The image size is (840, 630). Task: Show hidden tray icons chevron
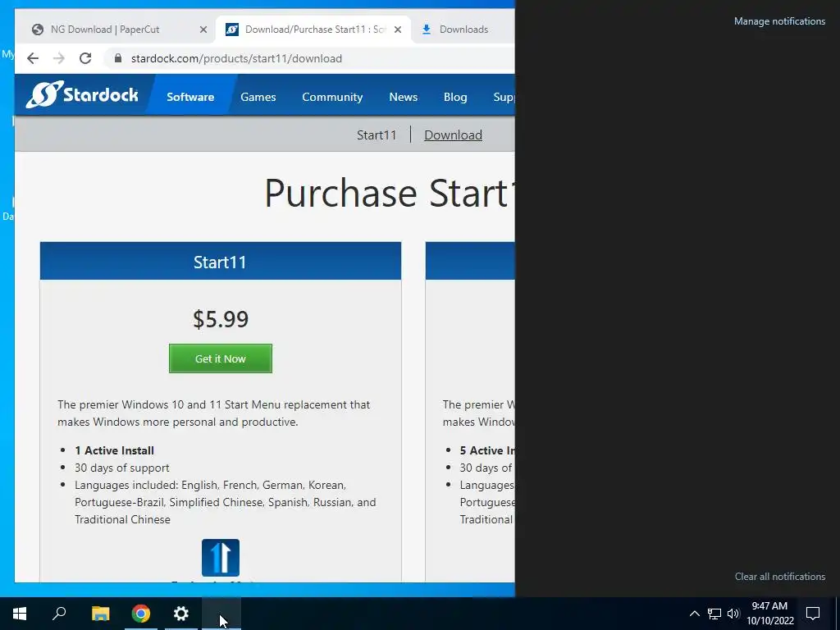694,614
